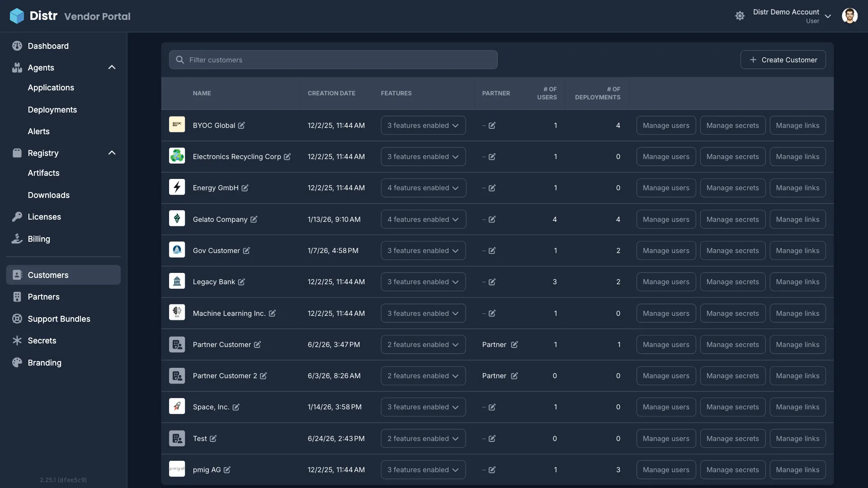This screenshot has width=868, height=488.
Task: Edit the Energy GmbH name
Action: point(245,188)
